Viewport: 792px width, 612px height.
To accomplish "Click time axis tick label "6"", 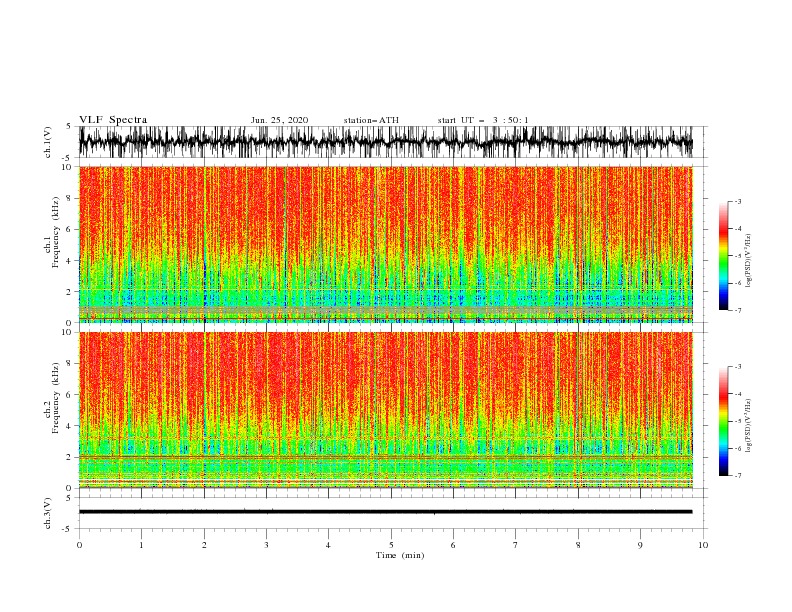I will [453, 545].
